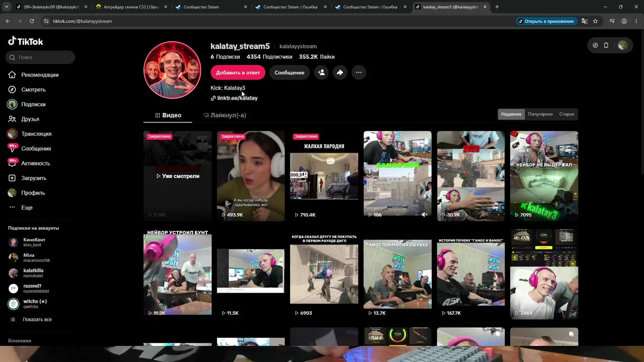
Task: Switch to the Апгрейдер скинов CS2 tab
Action: pos(132,7)
